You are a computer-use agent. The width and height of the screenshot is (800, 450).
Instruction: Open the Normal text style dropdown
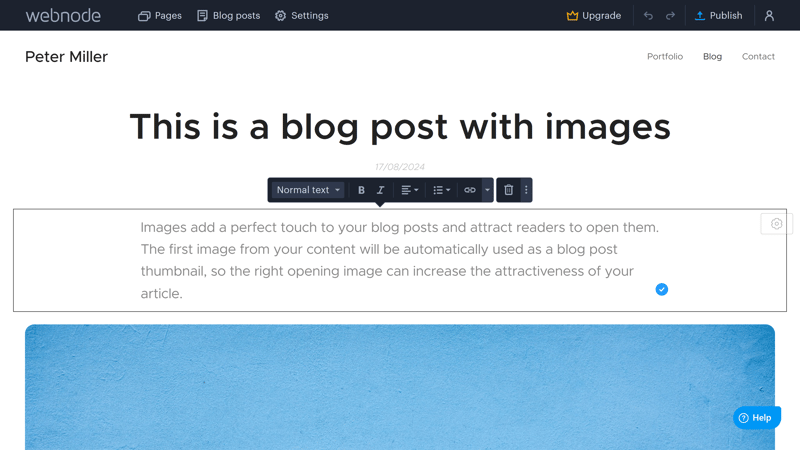[x=308, y=190]
